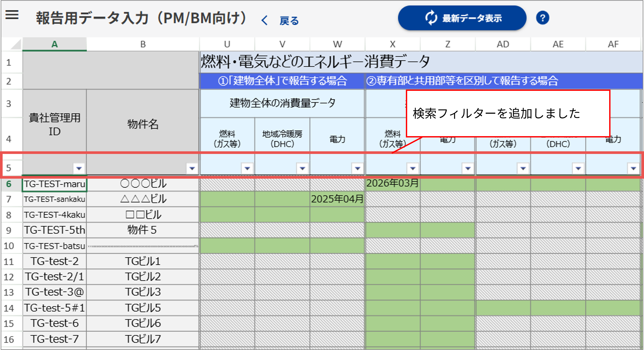Image resolution: width=644 pixels, height=350 pixels.
Task: Click the 2026年03月 cell
Action: 393,184
